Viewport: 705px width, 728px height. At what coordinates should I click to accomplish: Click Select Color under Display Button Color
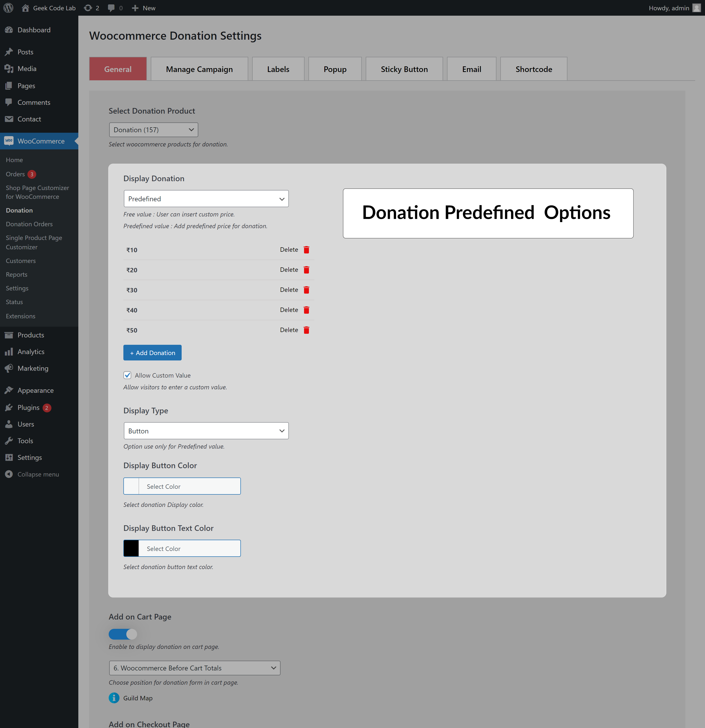coord(164,486)
